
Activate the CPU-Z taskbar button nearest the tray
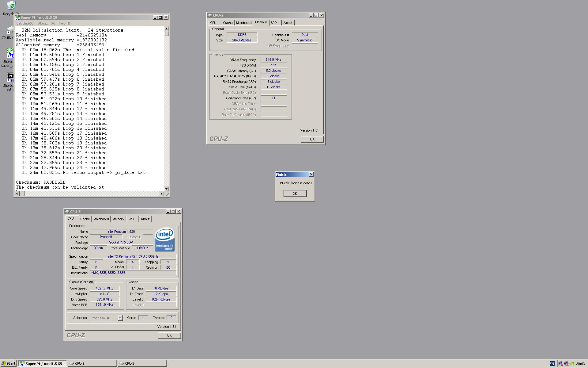142,363
